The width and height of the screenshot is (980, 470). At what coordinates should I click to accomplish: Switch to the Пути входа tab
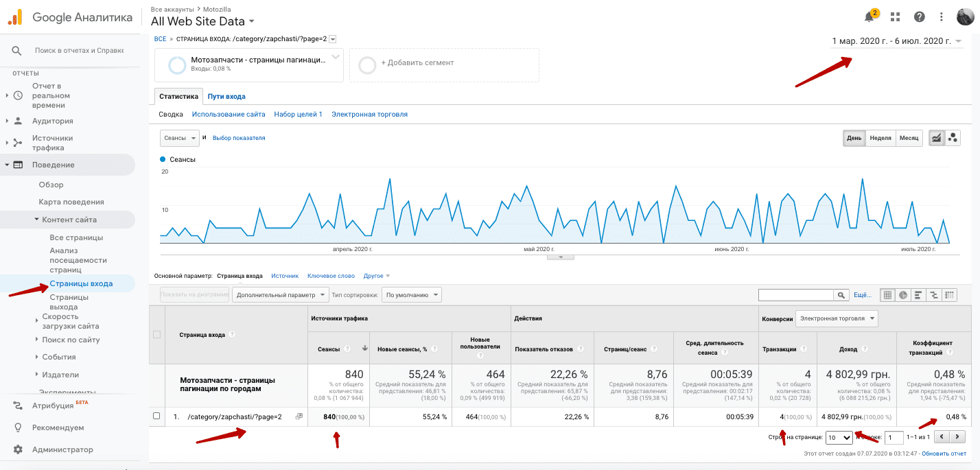coord(226,97)
